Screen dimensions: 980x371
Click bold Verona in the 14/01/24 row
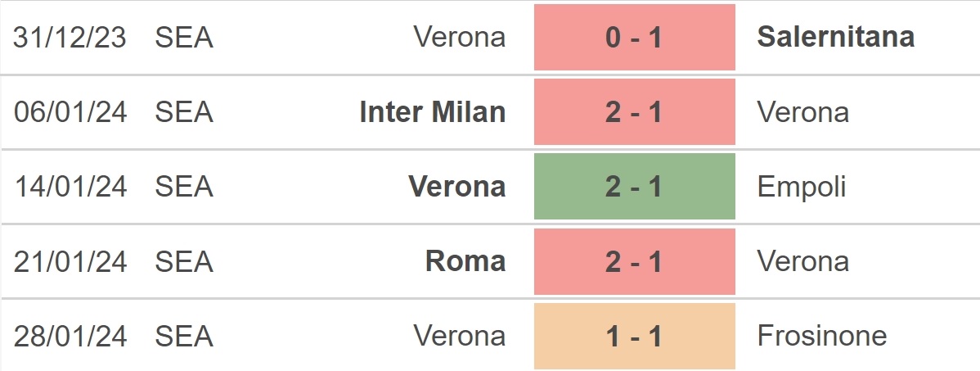[457, 187]
